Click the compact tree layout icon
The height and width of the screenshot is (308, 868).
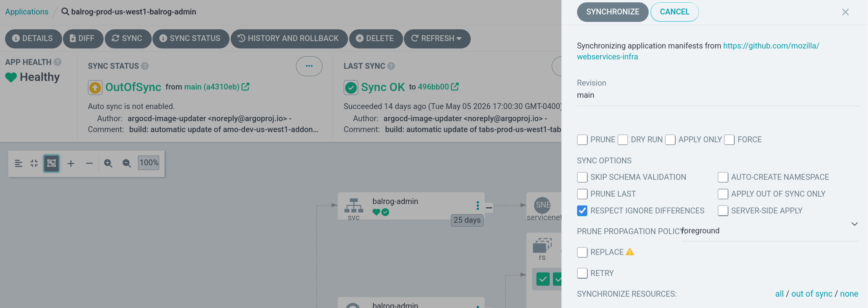18,163
